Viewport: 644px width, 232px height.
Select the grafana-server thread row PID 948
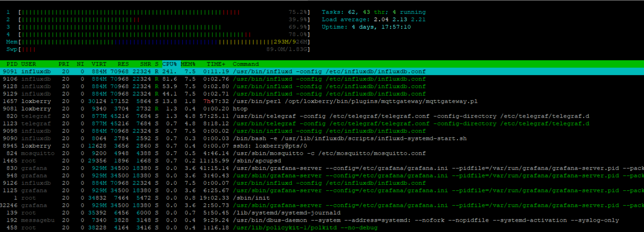[322, 176]
